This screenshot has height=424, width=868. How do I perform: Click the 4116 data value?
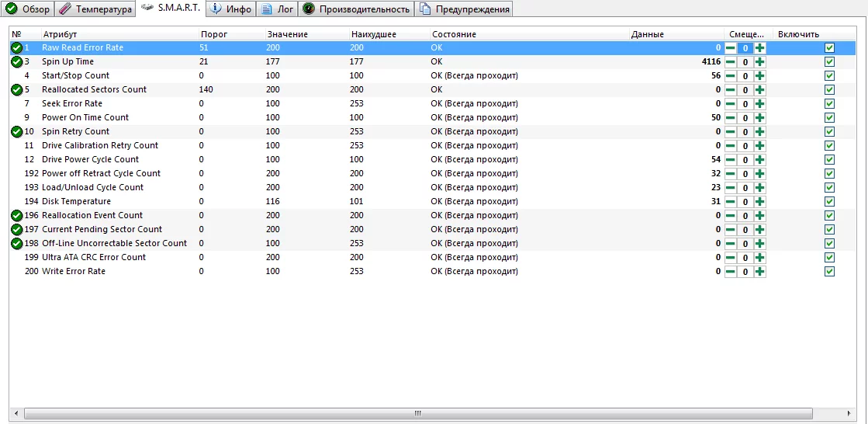[x=711, y=62]
